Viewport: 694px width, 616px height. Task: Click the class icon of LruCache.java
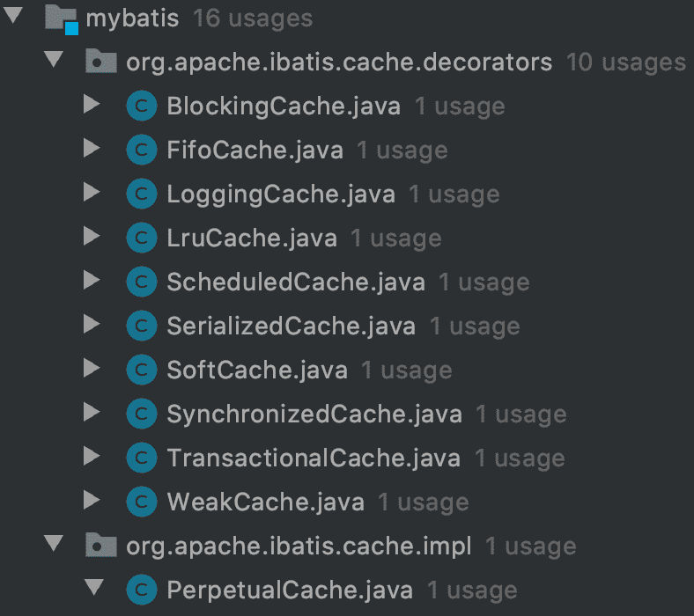click(x=142, y=238)
